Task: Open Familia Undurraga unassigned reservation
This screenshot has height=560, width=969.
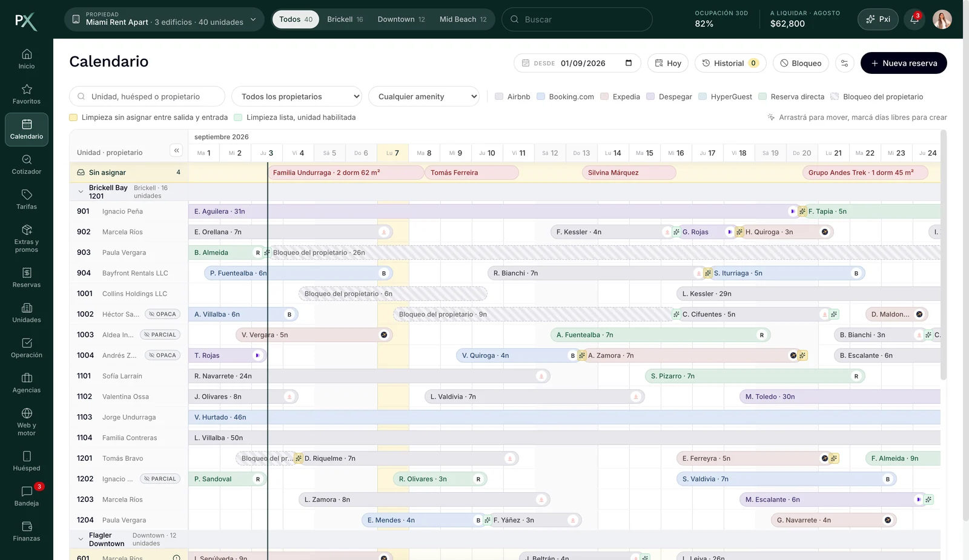Action: click(345, 173)
